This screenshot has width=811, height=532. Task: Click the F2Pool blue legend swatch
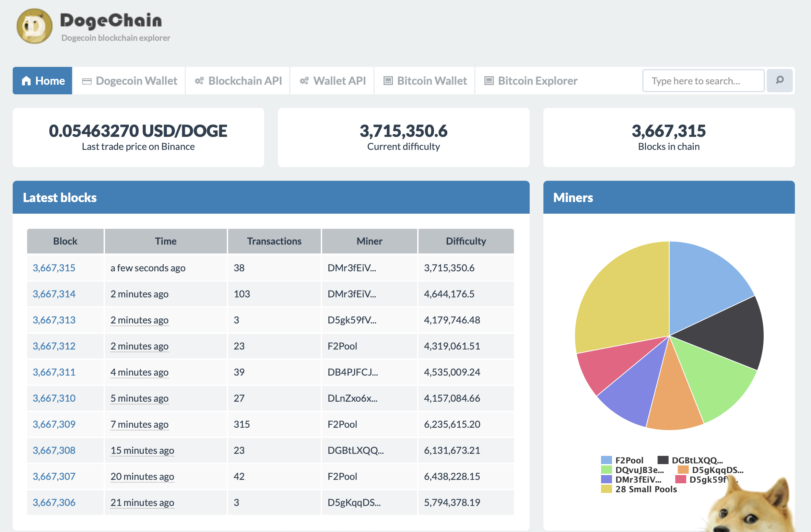point(607,460)
